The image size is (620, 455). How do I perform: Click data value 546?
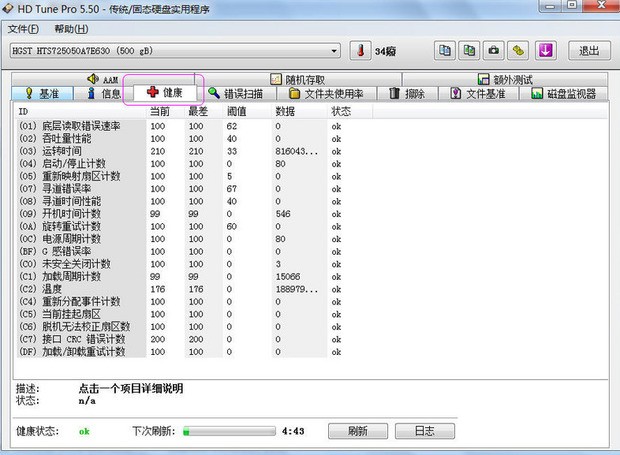coord(283,214)
